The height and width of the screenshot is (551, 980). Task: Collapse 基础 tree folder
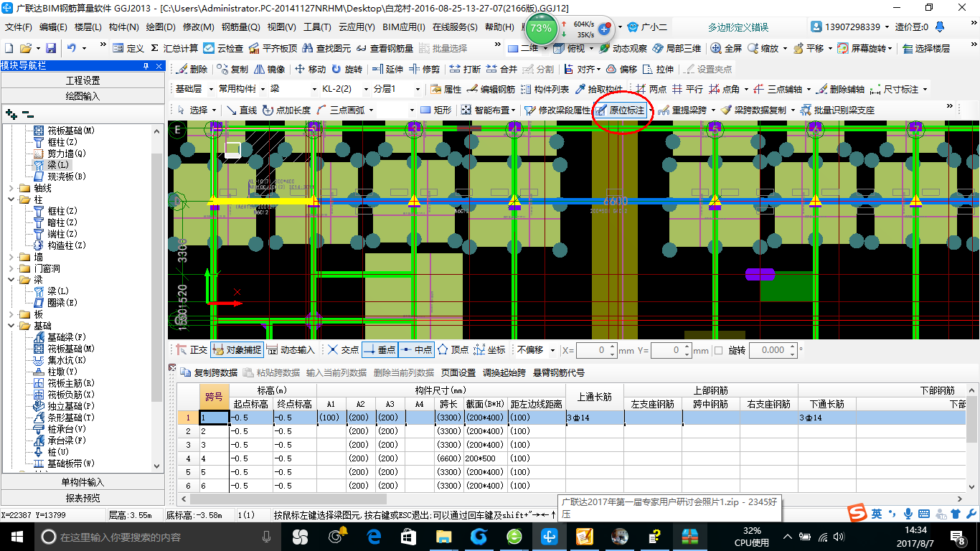pyautogui.click(x=12, y=326)
